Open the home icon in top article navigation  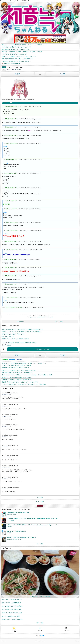pyautogui.click(x=40, y=74)
